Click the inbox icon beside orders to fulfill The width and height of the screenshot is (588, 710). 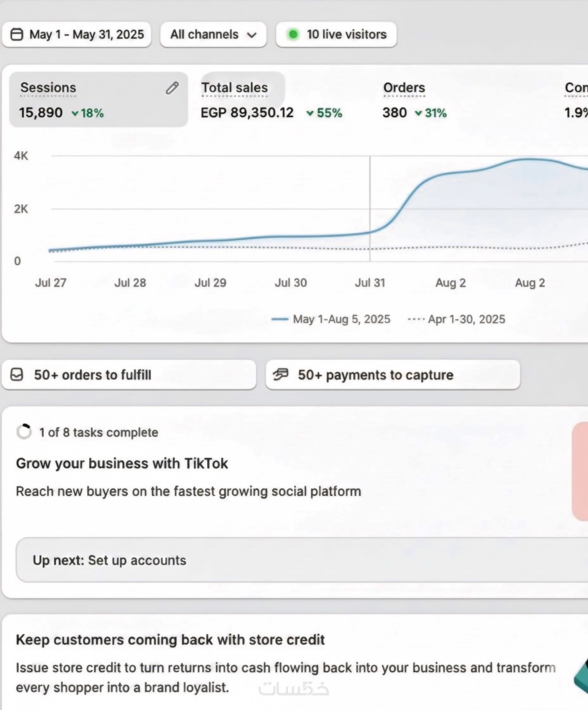click(17, 375)
